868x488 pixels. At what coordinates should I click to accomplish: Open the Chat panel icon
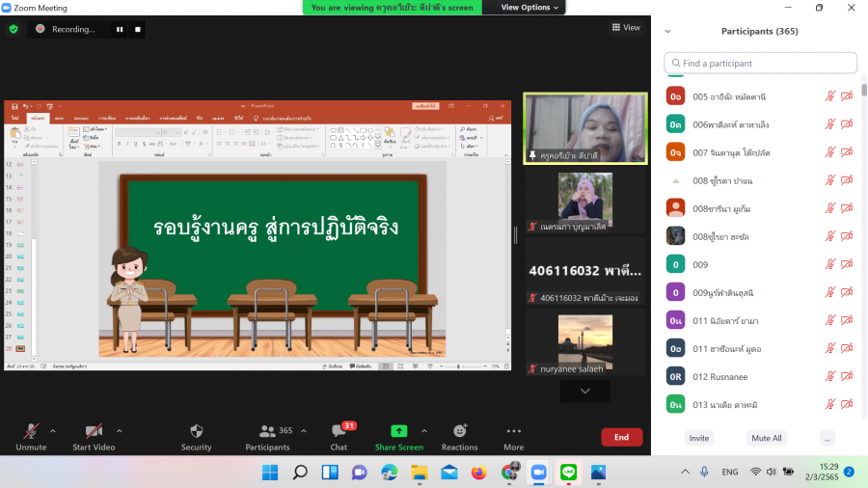pos(339,431)
